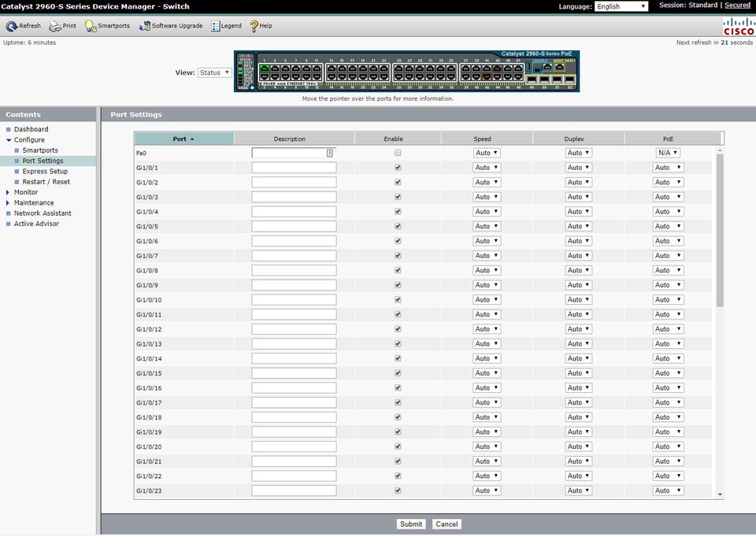Open the Duplex dropdown for Gi1/0/2

coord(578,182)
